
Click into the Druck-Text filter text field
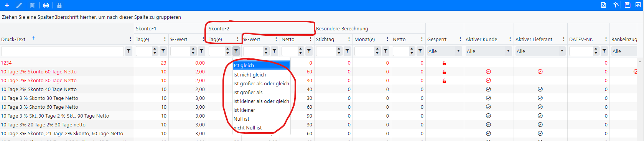click(x=63, y=51)
